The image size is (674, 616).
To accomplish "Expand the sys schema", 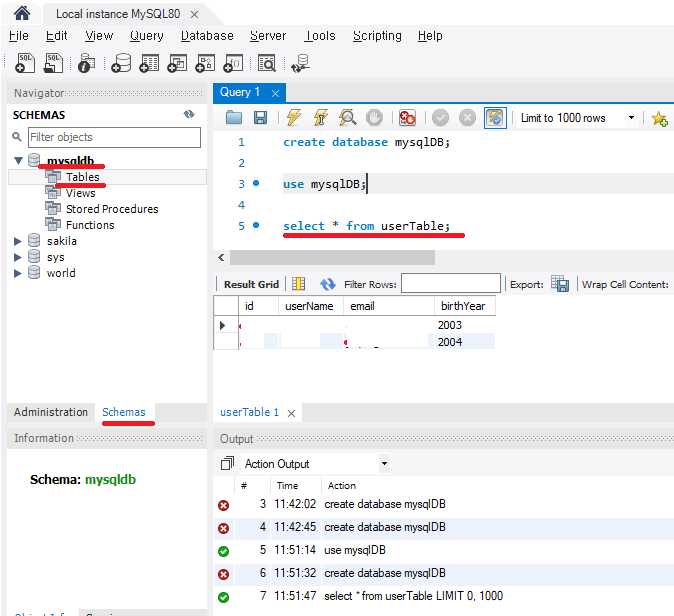I will coord(18,257).
